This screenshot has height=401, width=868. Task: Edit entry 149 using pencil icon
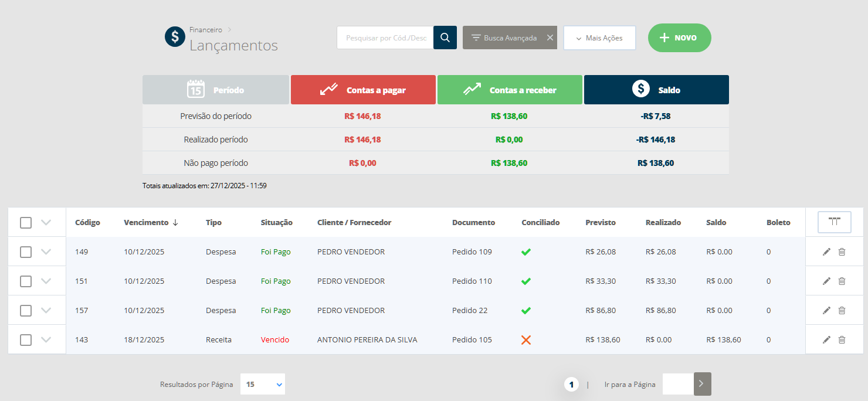pyautogui.click(x=826, y=252)
